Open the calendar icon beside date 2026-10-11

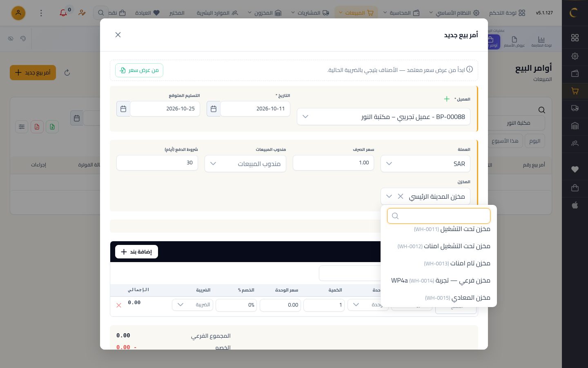(214, 109)
